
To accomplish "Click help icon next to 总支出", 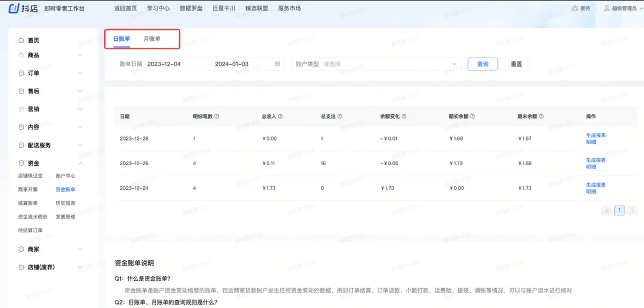I will pos(340,116).
